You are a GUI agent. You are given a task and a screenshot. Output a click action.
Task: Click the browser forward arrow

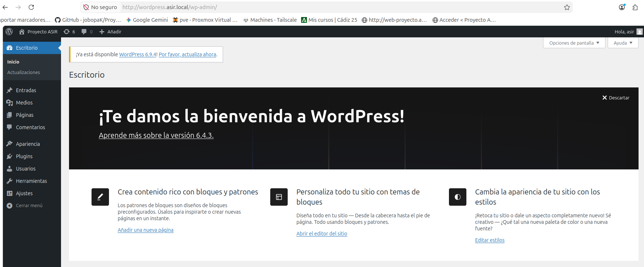(18, 7)
